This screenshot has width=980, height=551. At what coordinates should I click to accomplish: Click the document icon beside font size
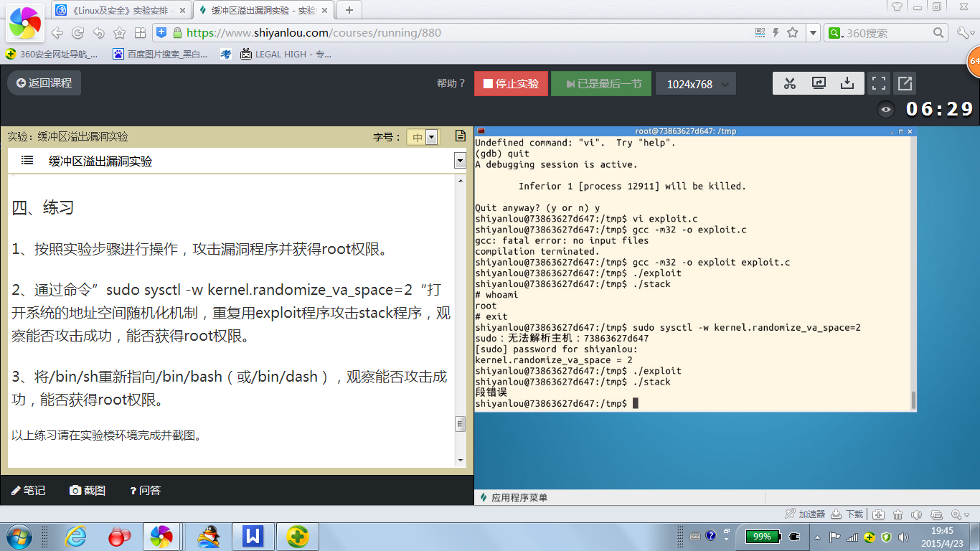pyautogui.click(x=461, y=136)
